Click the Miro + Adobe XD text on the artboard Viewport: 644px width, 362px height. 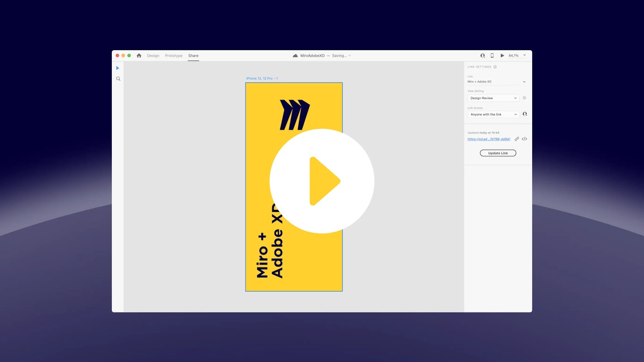[x=270, y=240]
